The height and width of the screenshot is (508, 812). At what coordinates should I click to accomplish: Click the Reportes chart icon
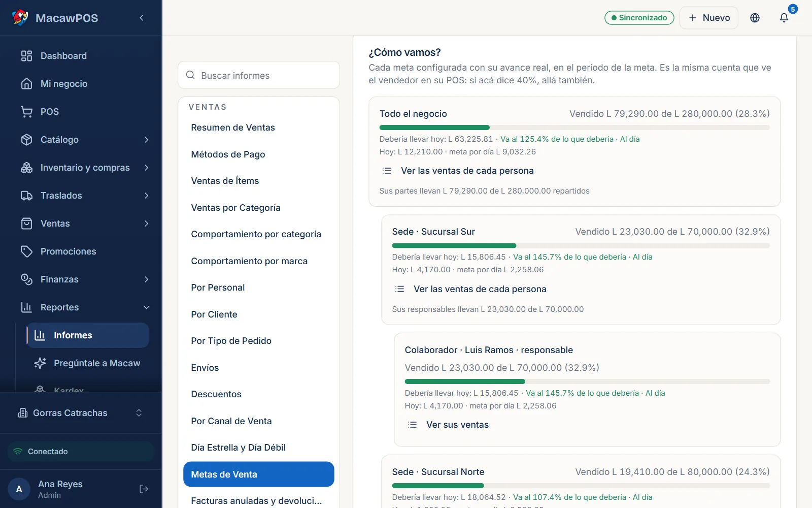[26, 307]
